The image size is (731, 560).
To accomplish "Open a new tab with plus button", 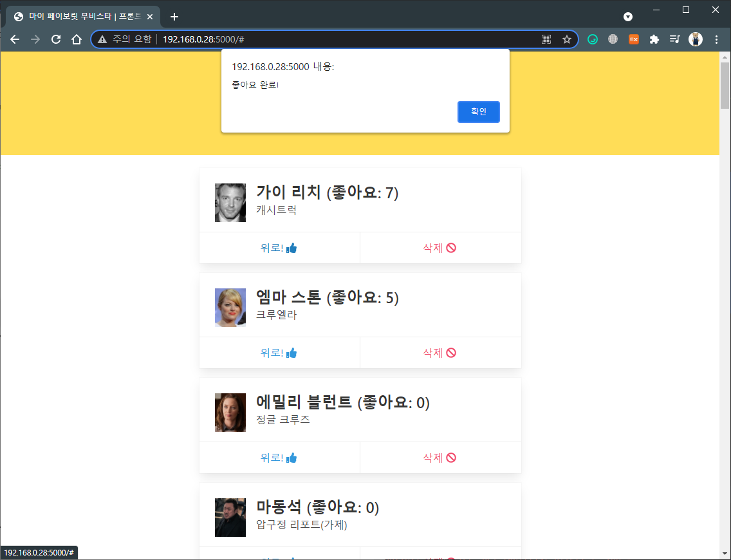I will [174, 17].
